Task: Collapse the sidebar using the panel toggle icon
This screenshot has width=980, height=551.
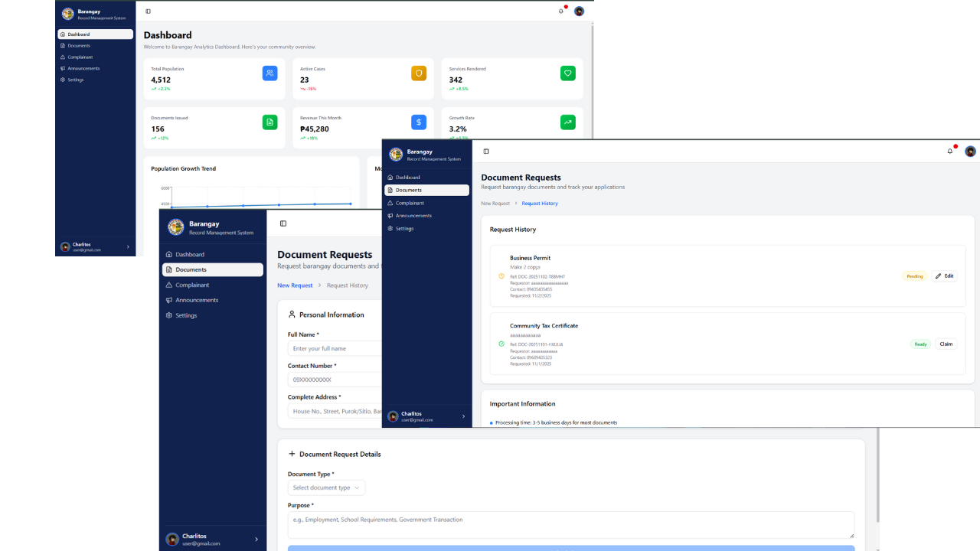Action: [x=485, y=152]
